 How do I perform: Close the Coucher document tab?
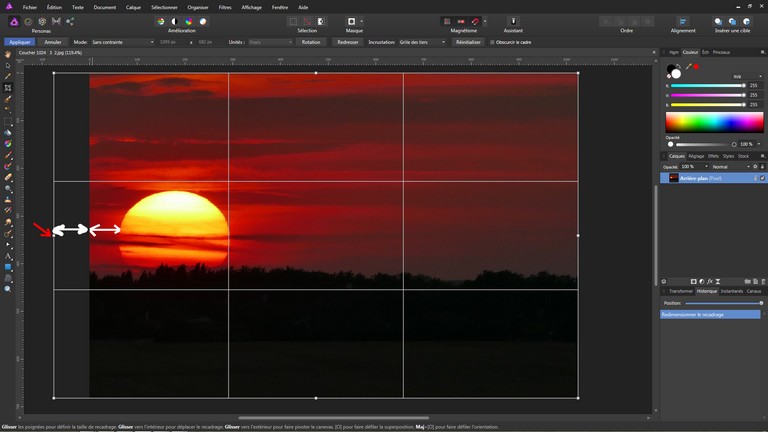point(653,52)
